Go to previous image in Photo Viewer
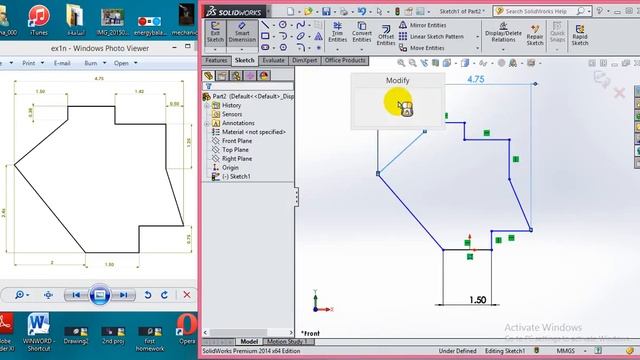Image resolution: width=640 pixels, height=360 pixels. click(x=76, y=295)
